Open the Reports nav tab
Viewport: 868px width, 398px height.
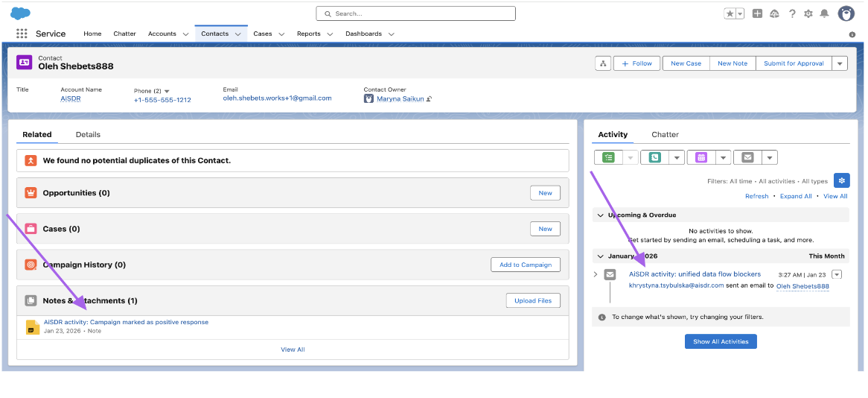[x=309, y=34]
